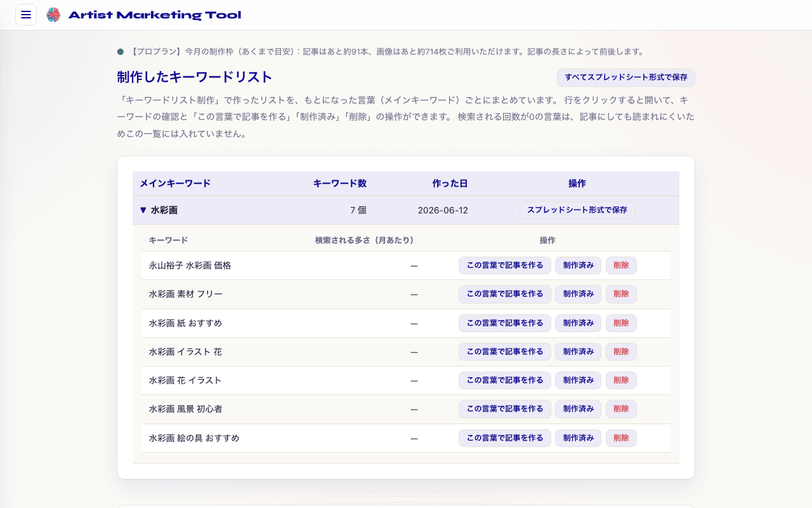The image size is (812, 508).
Task: Mark 水彩画 花 イラスト as 制作済み
Action: point(579,380)
